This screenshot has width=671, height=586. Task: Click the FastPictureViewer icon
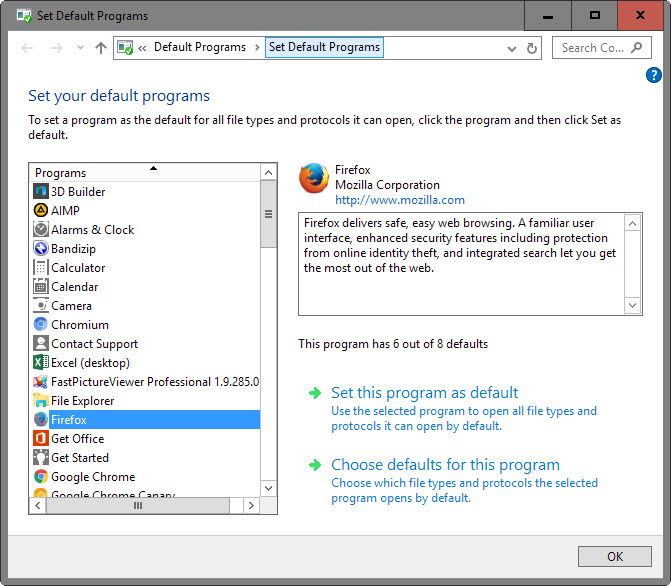41,381
